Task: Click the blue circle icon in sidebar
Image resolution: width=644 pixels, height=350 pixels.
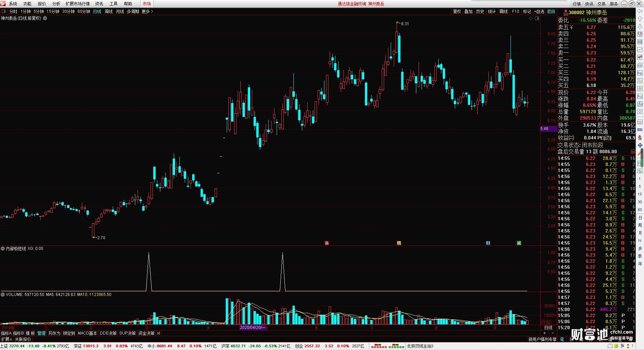Action: pos(640,112)
